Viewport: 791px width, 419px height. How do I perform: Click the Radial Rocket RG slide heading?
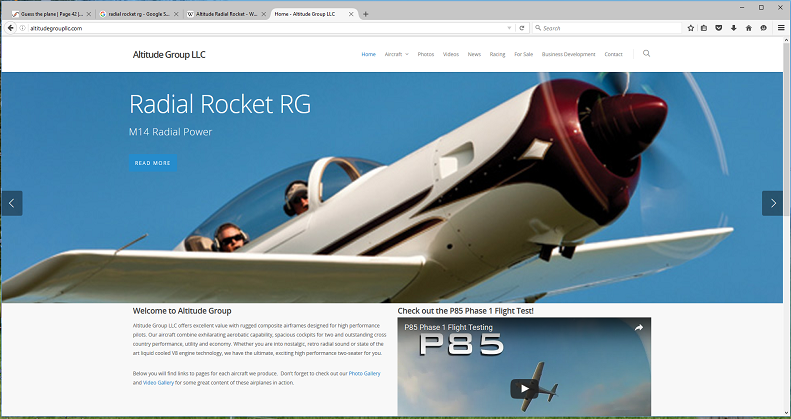coord(220,104)
